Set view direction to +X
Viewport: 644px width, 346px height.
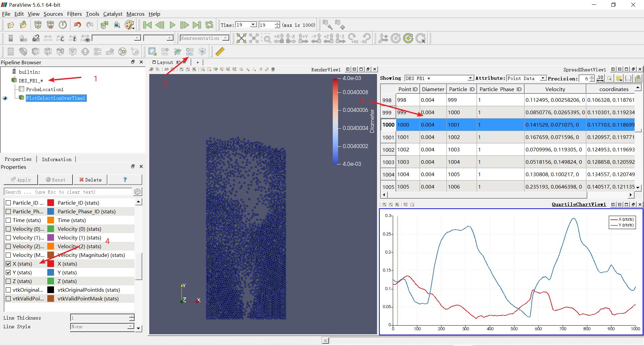[x=279, y=38]
